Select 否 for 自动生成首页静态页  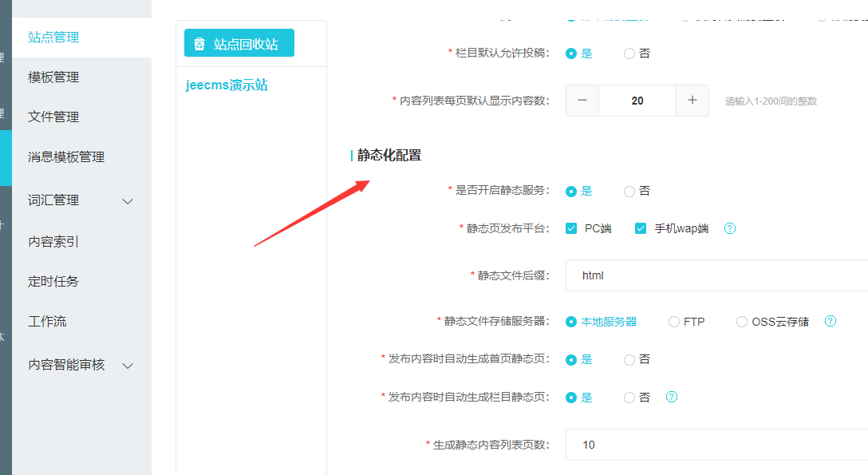(629, 360)
